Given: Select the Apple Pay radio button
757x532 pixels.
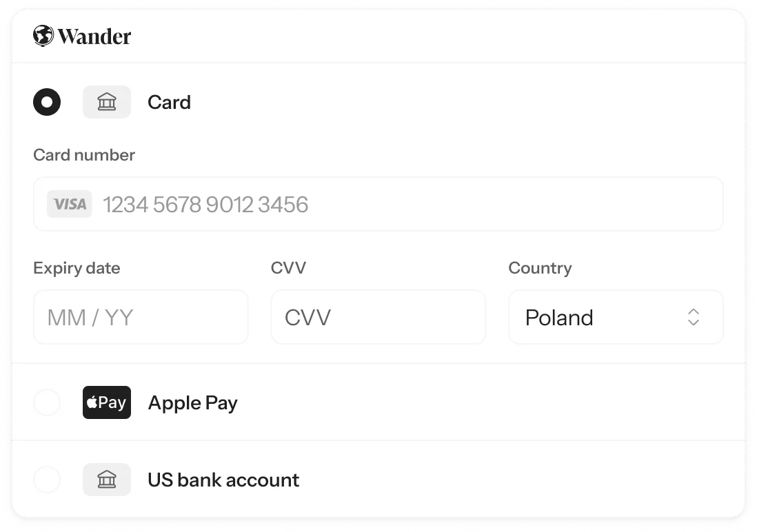Looking at the screenshot, I should pyautogui.click(x=47, y=402).
